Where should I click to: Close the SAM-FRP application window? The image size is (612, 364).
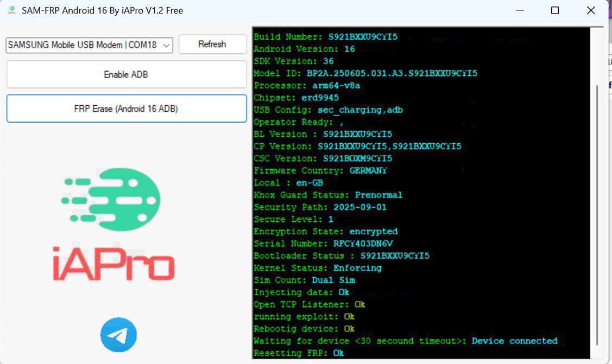[x=591, y=10]
